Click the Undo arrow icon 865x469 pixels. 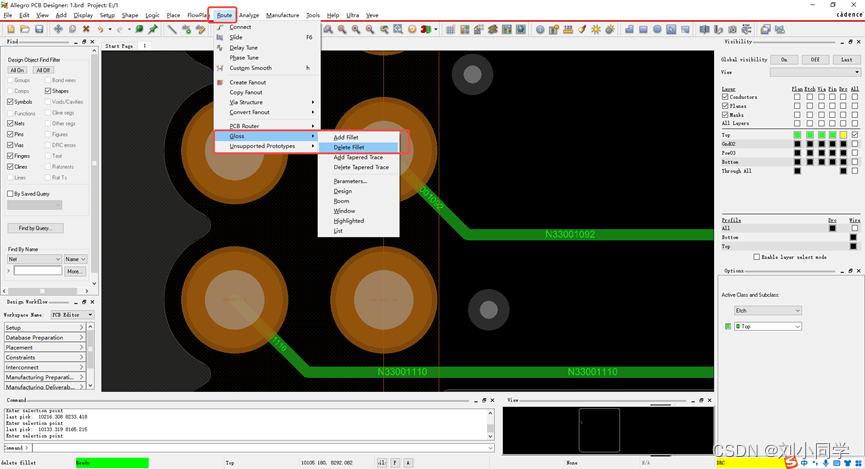[101, 29]
